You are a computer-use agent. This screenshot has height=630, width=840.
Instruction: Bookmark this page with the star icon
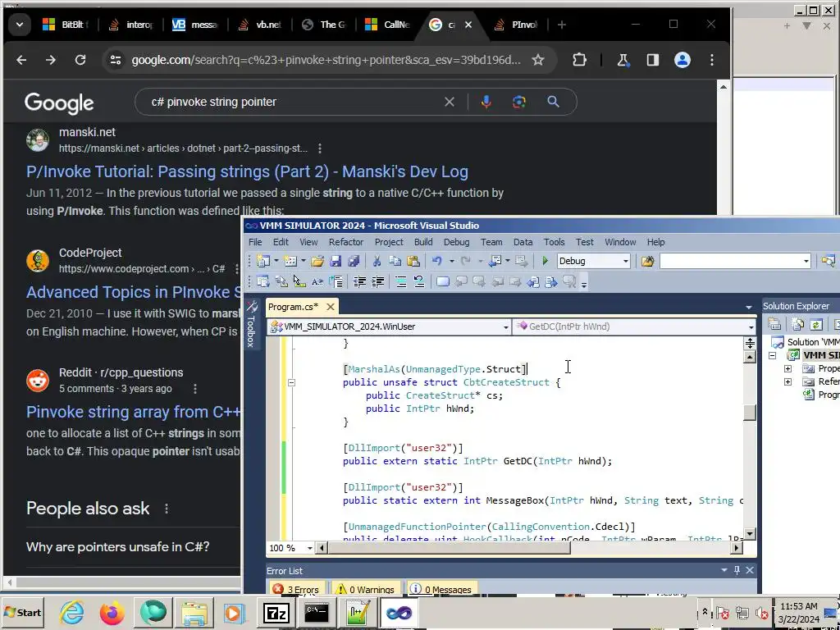pos(538,60)
